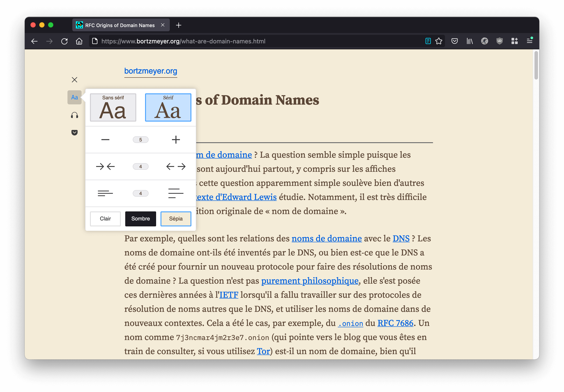Click the bortzmeyer.org link

tap(151, 71)
